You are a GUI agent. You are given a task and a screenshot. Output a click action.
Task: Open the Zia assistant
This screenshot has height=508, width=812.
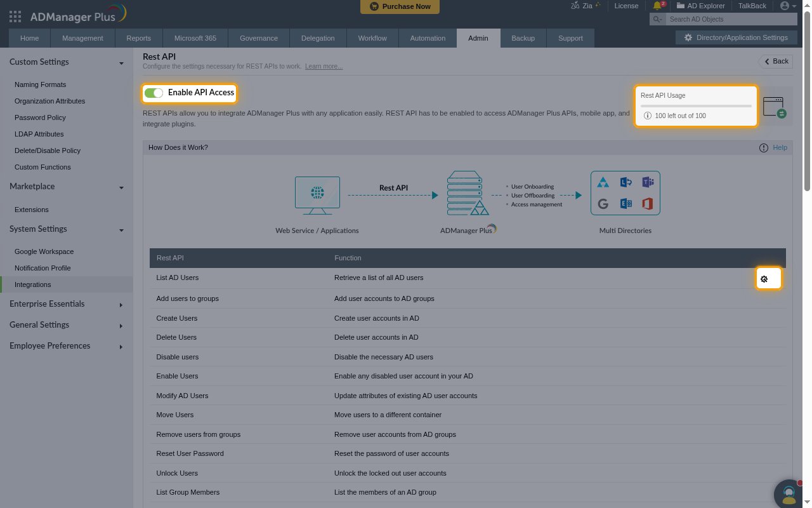click(x=586, y=6)
